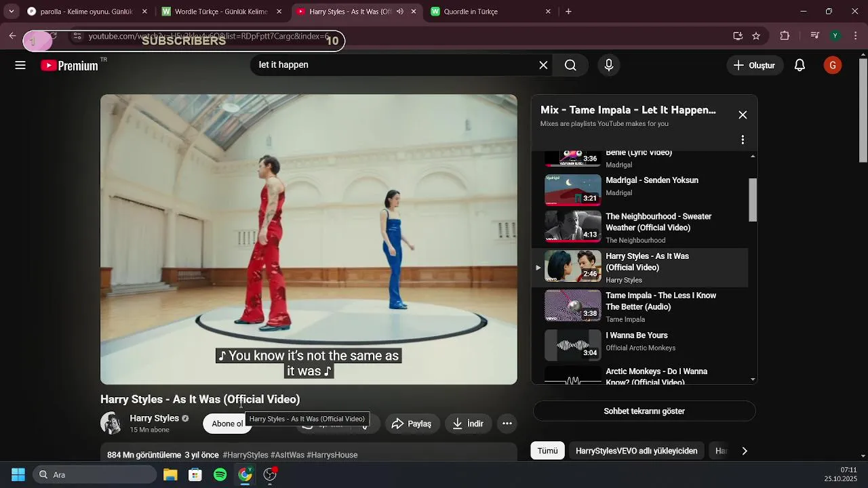Screen dimensions: 868x488
Task: Go to the YouTube Premium home logo
Action: click(69, 66)
